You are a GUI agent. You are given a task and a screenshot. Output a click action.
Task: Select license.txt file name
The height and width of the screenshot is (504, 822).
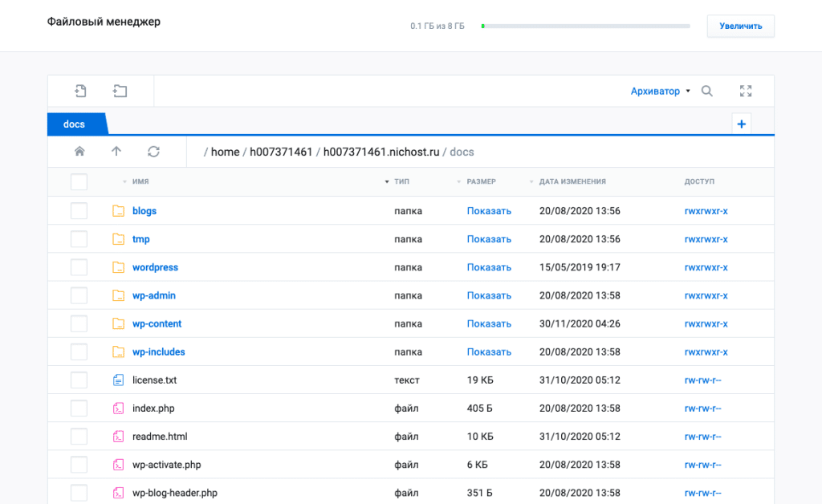tap(155, 380)
